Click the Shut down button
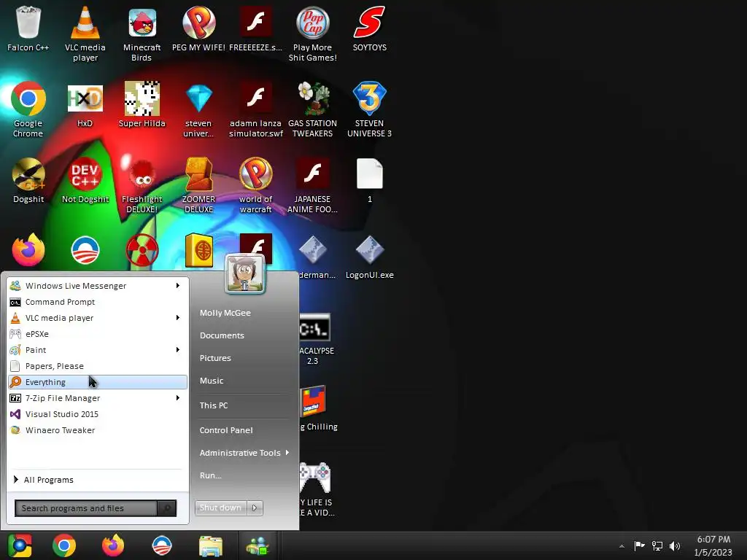Screen dimensions: 747x560 pyautogui.click(x=221, y=508)
